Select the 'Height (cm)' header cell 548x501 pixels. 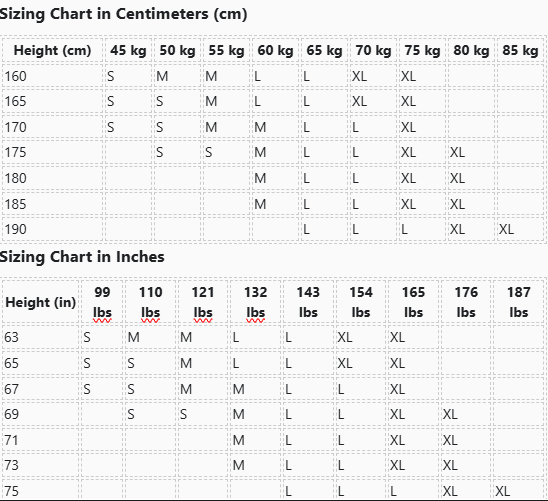(52, 50)
